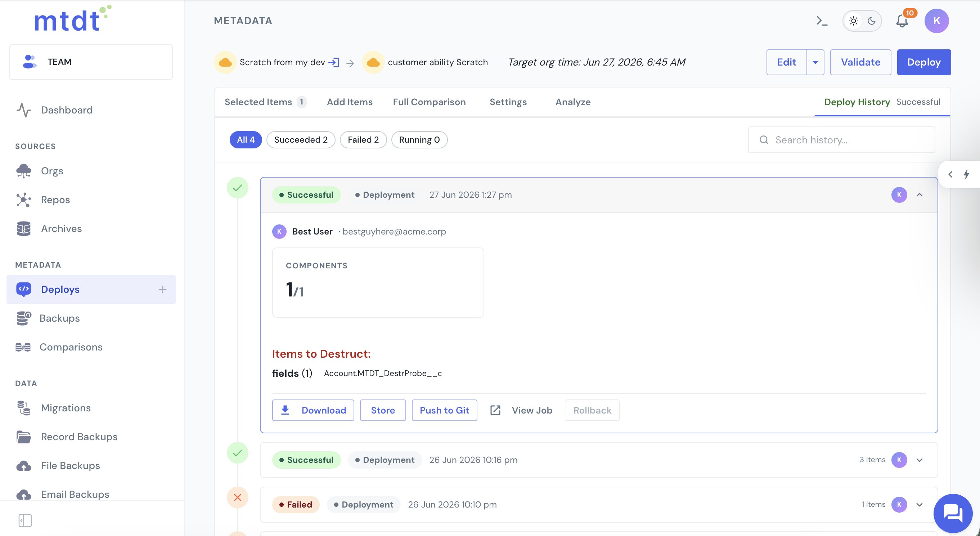Screen dimensions: 980x536
Task: Click the chat support bubble icon
Action: pos(953,514)
